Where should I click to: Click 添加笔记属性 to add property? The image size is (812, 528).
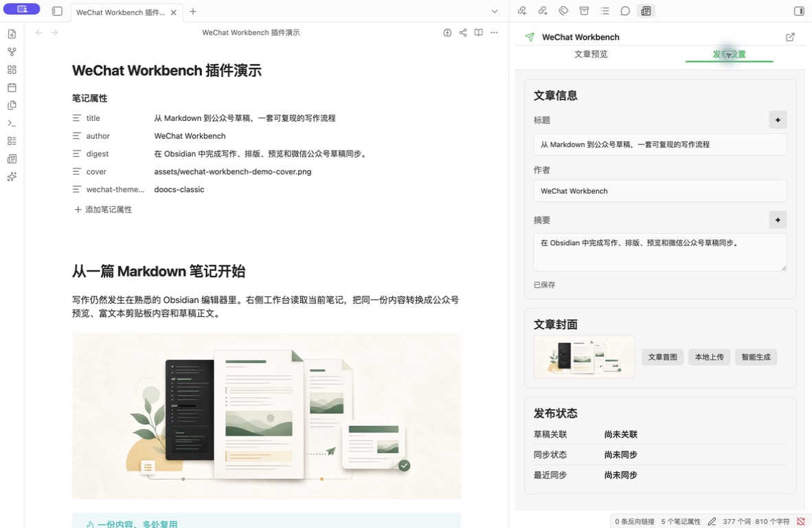tap(103, 210)
